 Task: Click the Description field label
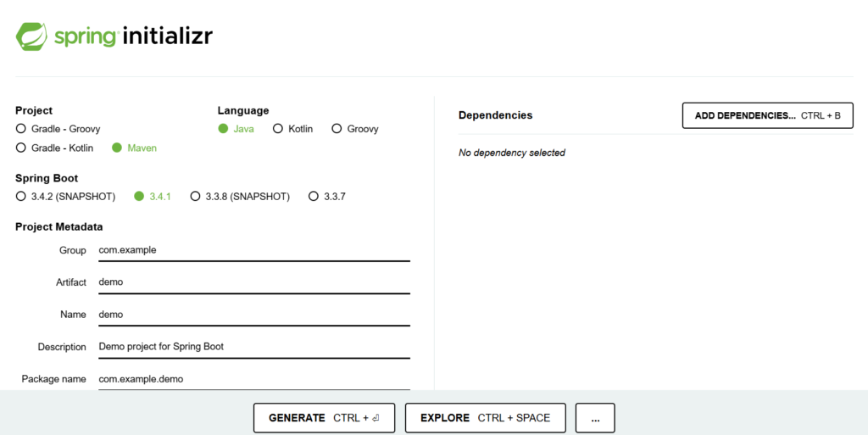tap(62, 347)
